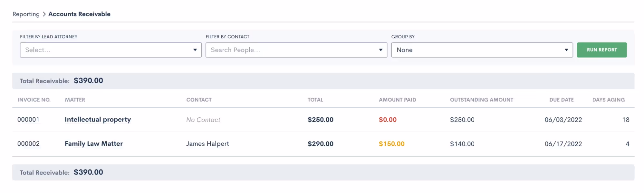Sort by Days Aging column header
644x193 pixels.
[x=608, y=100]
